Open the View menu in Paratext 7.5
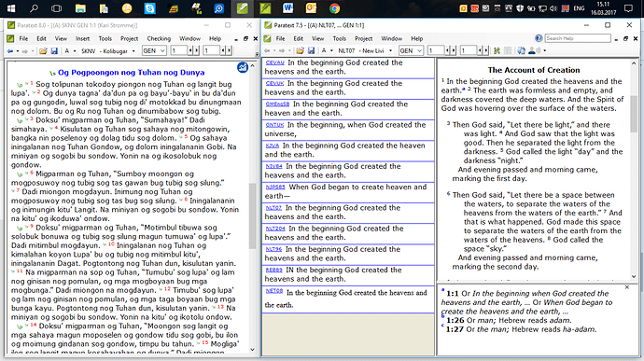The width and height of the screenshot is (644, 361). pos(317,38)
